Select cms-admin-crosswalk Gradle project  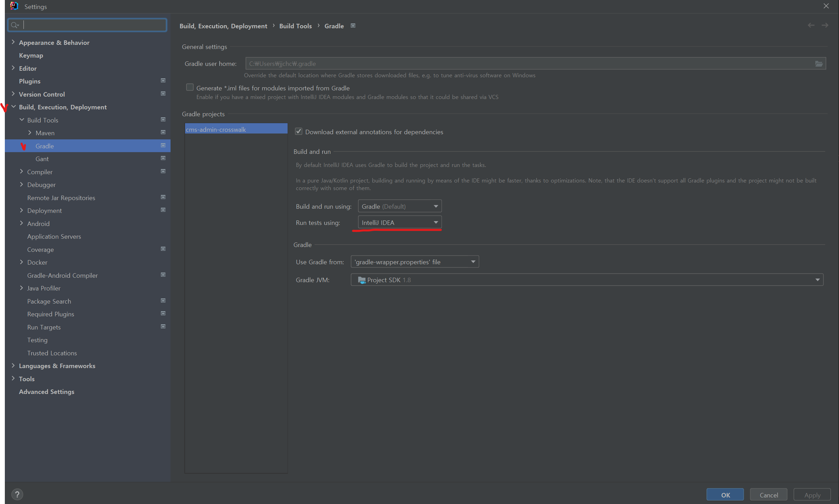236,129
